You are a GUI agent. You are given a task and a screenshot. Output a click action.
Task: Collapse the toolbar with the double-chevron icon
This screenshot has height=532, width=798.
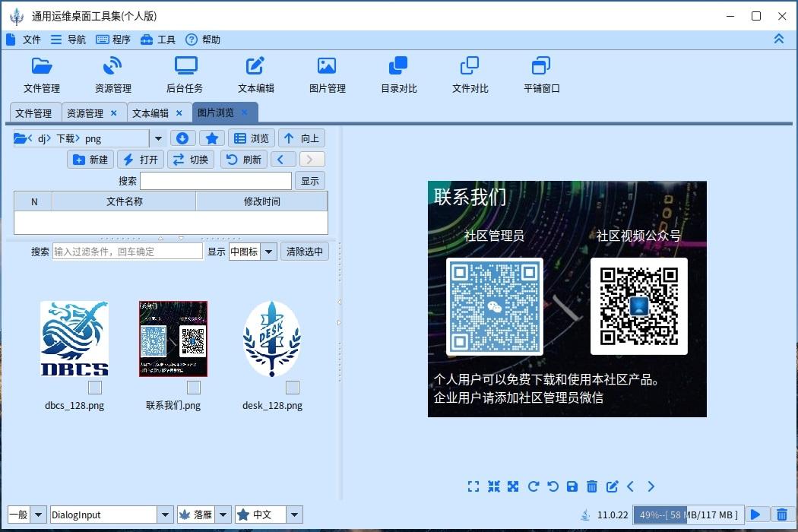[x=779, y=39]
